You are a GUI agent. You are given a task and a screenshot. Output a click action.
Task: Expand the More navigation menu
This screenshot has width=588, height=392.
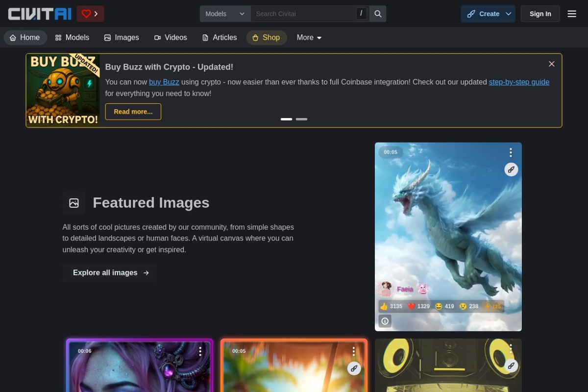point(309,38)
